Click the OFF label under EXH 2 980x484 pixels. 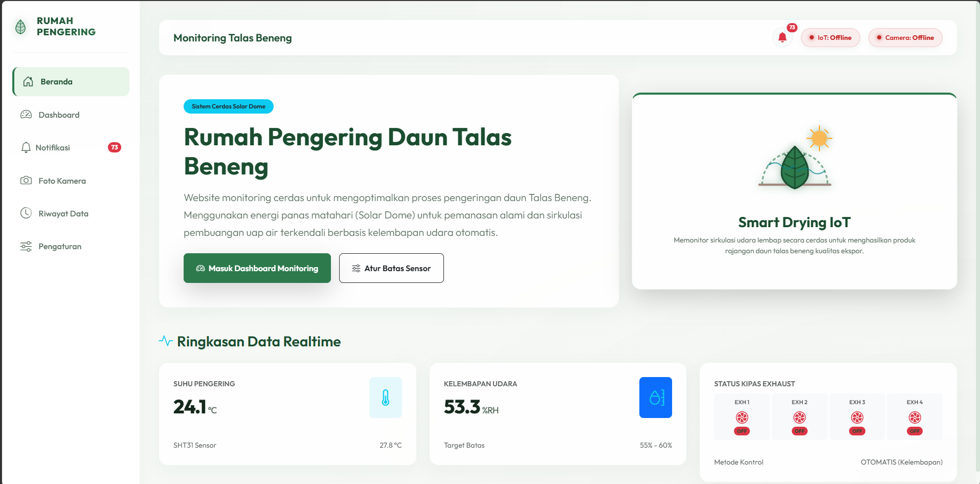(799, 431)
